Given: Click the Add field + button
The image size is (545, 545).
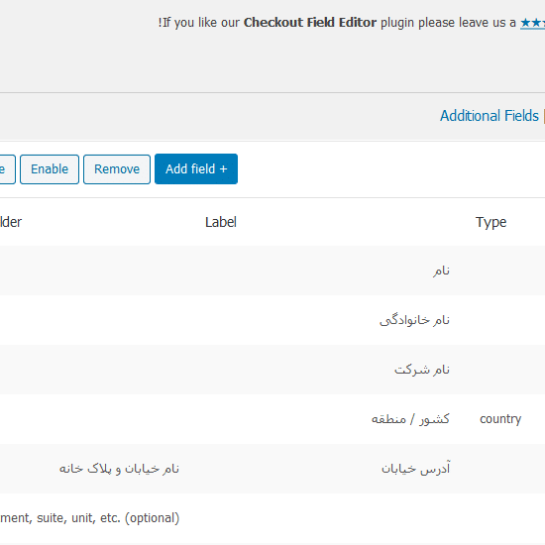Looking at the screenshot, I should [x=196, y=169].
